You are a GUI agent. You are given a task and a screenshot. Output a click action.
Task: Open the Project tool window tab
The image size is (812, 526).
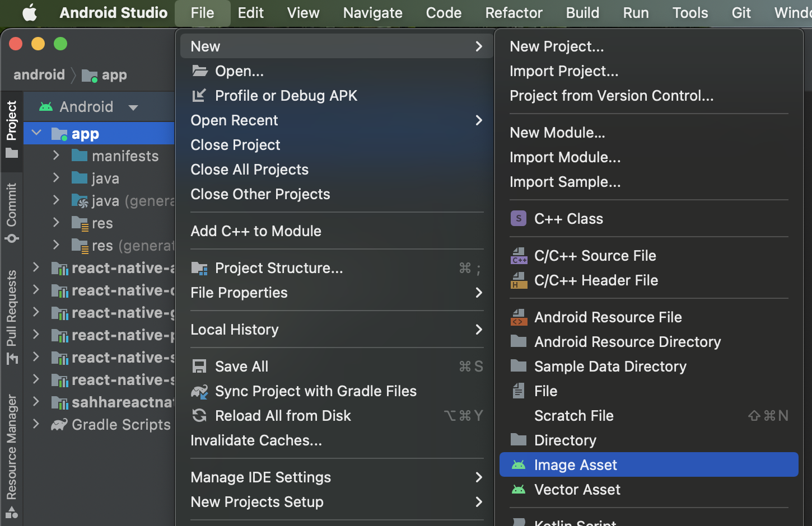pos(12,129)
